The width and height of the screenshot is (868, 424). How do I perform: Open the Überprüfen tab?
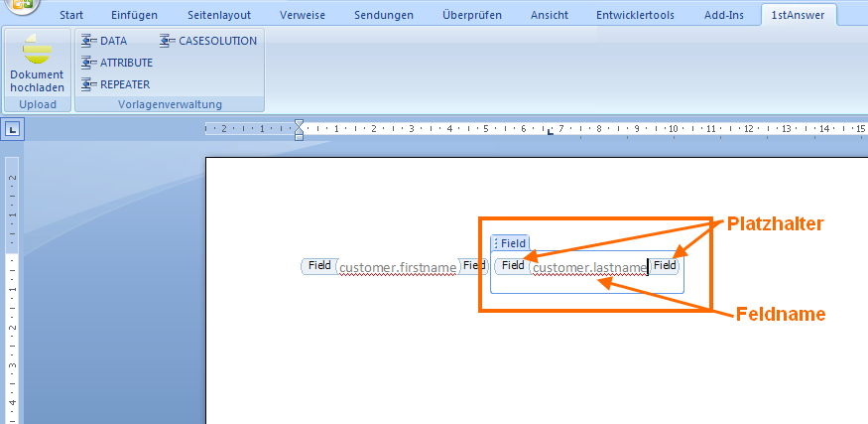pos(472,15)
